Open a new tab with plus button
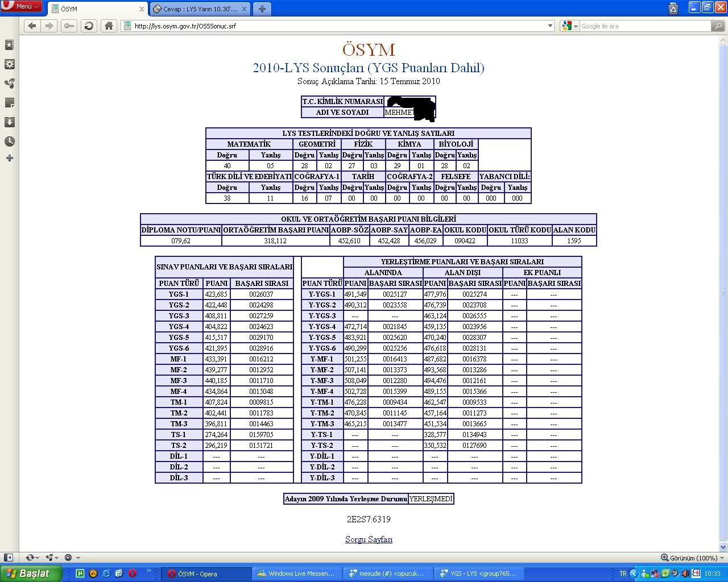The width and height of the screenshot is (728, 582). coord(262,9)
